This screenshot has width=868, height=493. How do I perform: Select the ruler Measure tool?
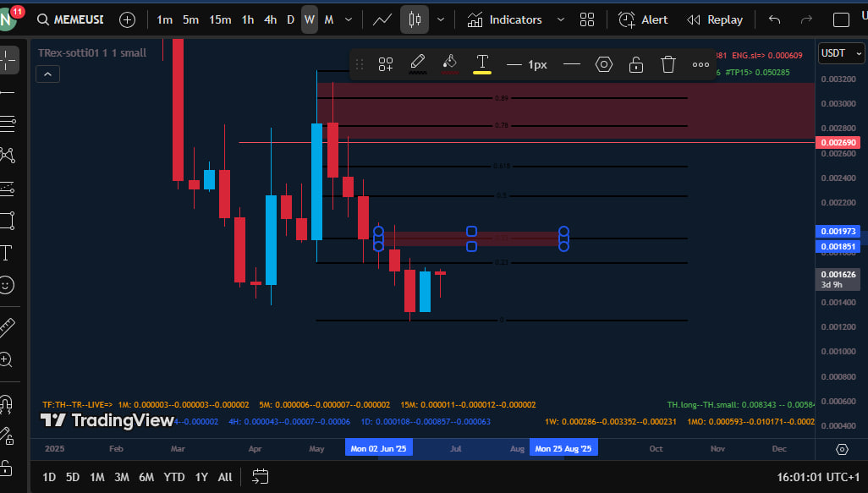pos(8,327)
